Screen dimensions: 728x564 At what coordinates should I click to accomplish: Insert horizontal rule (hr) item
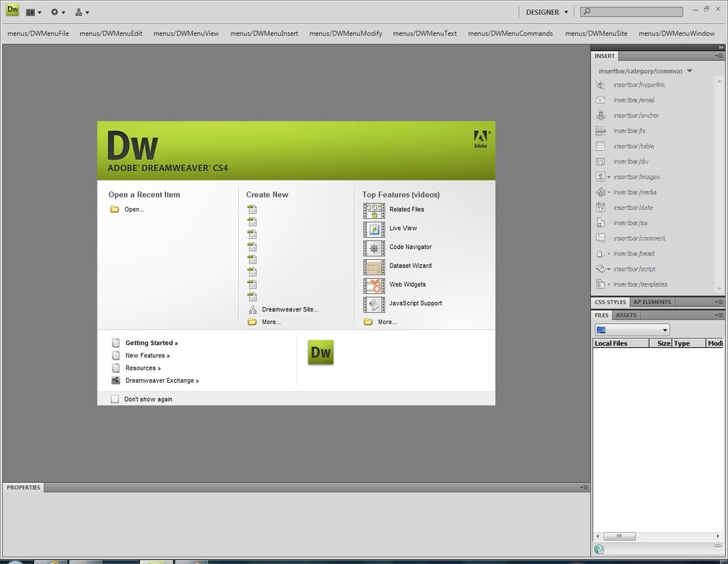tap(621, 131)
